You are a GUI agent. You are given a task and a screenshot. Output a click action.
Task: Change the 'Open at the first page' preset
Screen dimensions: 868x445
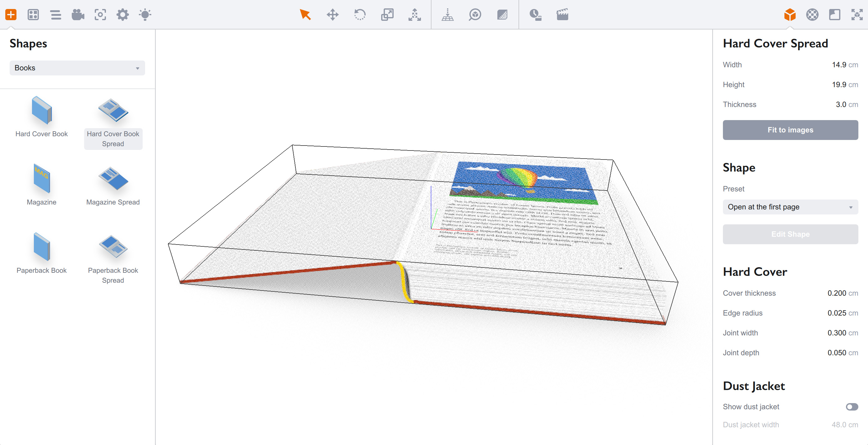[x=790, y=207]
